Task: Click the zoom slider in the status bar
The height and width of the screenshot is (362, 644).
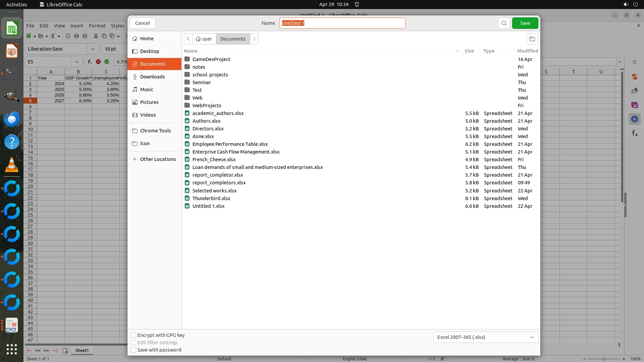Action: [604, 359]
